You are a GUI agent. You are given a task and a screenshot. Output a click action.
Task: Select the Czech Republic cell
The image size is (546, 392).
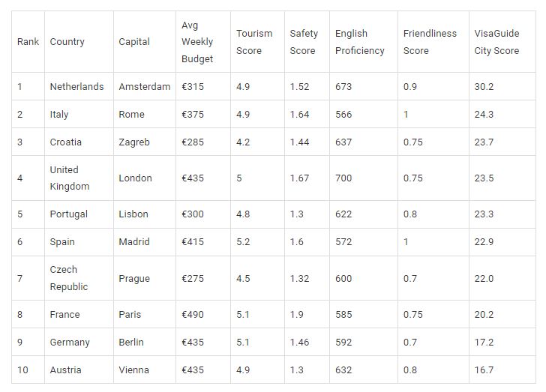(79, 278)
